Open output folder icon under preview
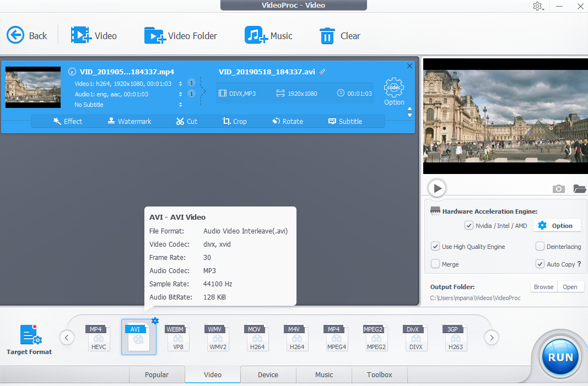Viewport: 588px width, 386px height. tap(579, 189)
